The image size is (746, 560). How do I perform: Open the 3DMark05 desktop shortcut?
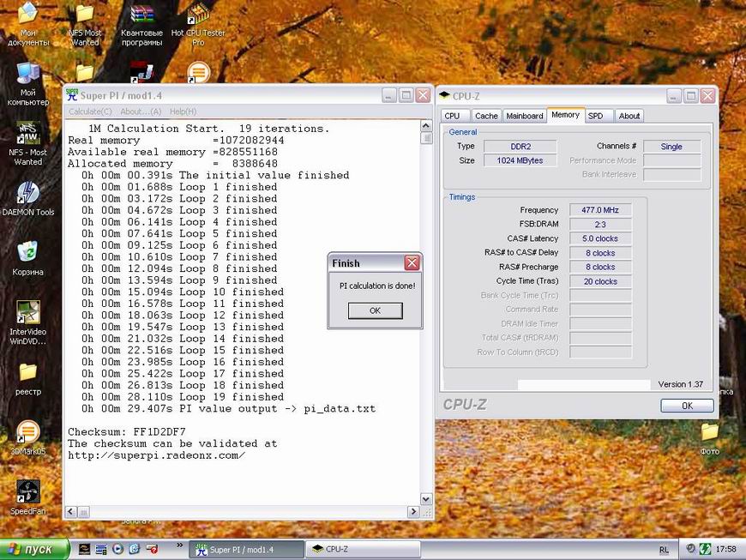point(27,432)
